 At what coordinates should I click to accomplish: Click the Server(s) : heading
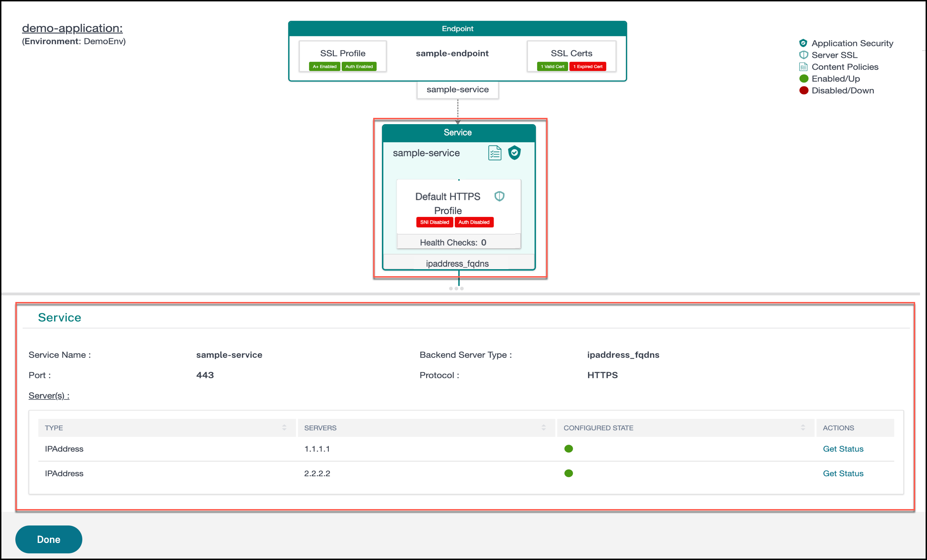49,396
